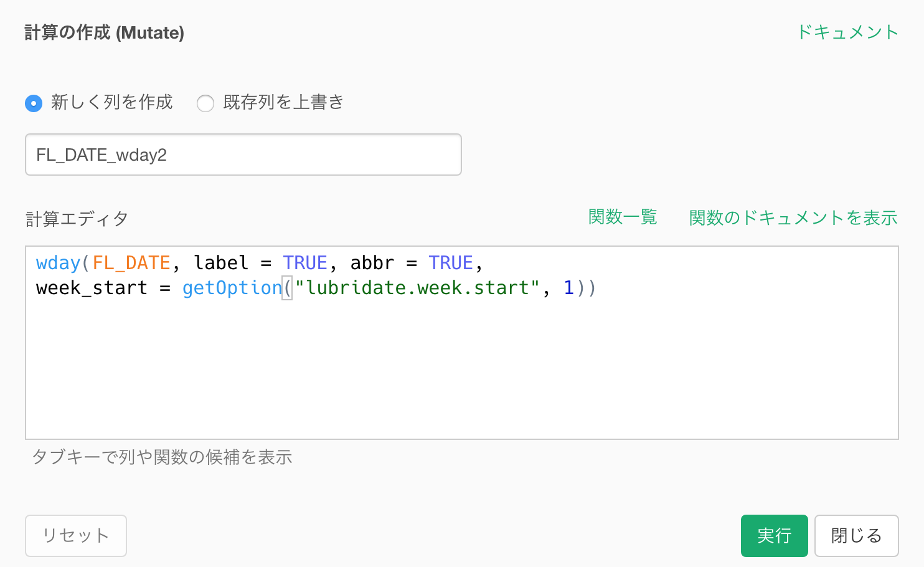Click the first TRUE value after label
924x567 pixels.
pyautogui.click(x=305, y=263)
